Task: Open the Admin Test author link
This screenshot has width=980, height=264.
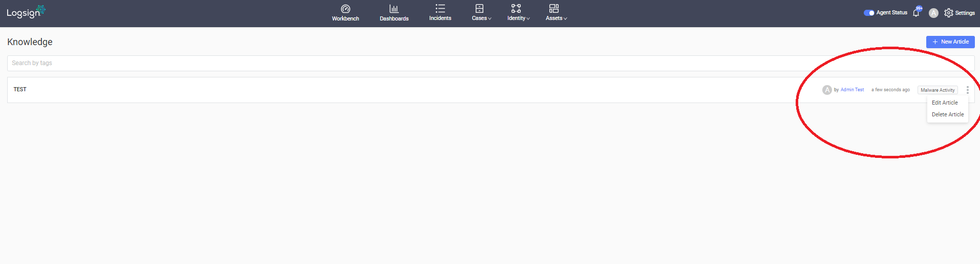Action: click(852, 90)
